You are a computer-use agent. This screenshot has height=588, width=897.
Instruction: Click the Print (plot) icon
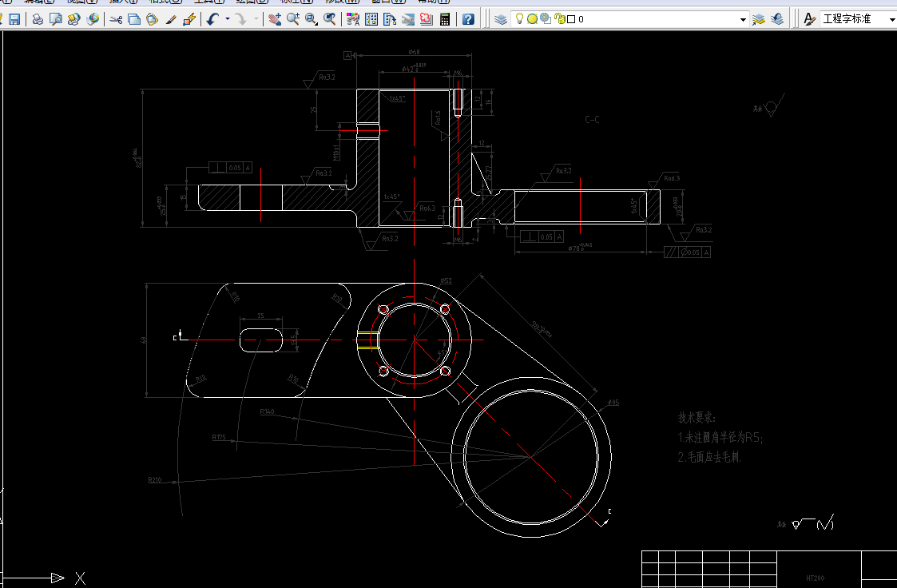coord(38,19)
